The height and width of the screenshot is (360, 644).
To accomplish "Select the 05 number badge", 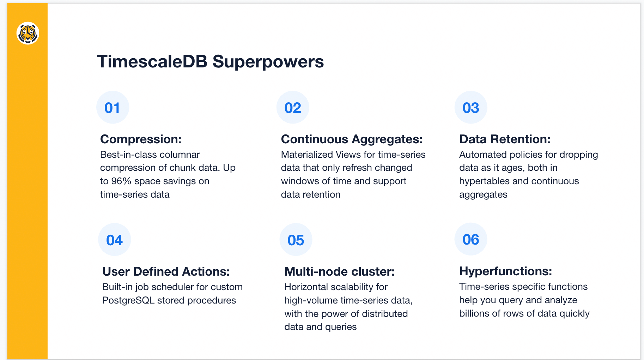I will point(296,240).
